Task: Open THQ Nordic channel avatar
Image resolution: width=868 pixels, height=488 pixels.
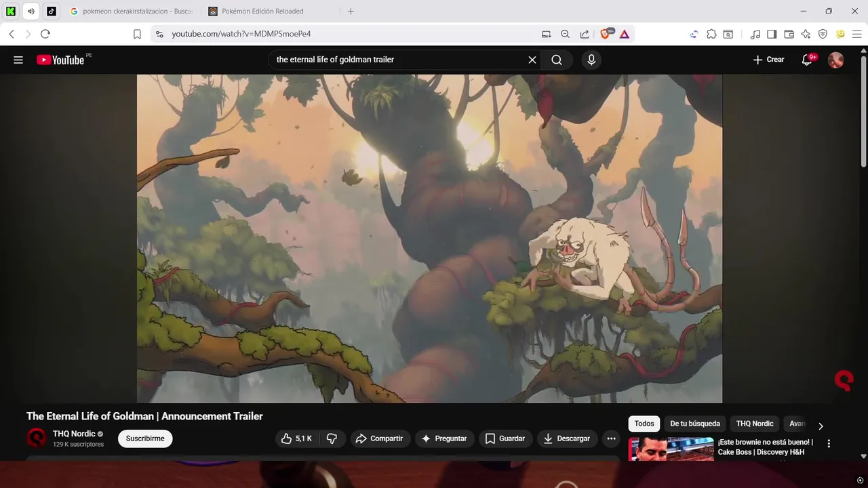Action: [x=37, y=439]
